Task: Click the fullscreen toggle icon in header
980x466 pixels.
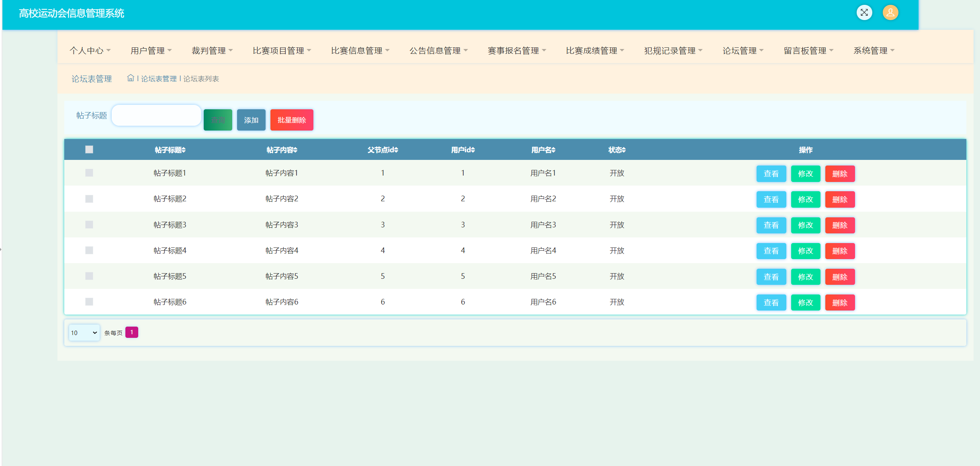Action: point(864,13)
